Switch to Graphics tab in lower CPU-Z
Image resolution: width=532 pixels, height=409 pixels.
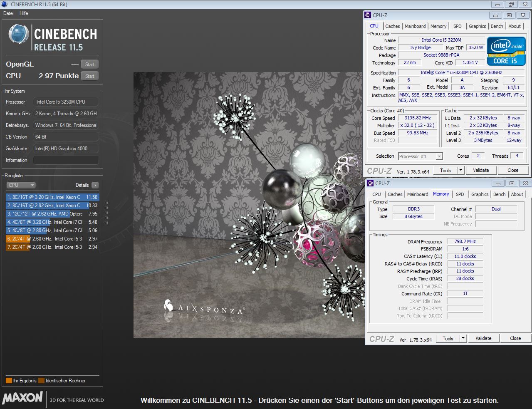[x=480, y=194]
